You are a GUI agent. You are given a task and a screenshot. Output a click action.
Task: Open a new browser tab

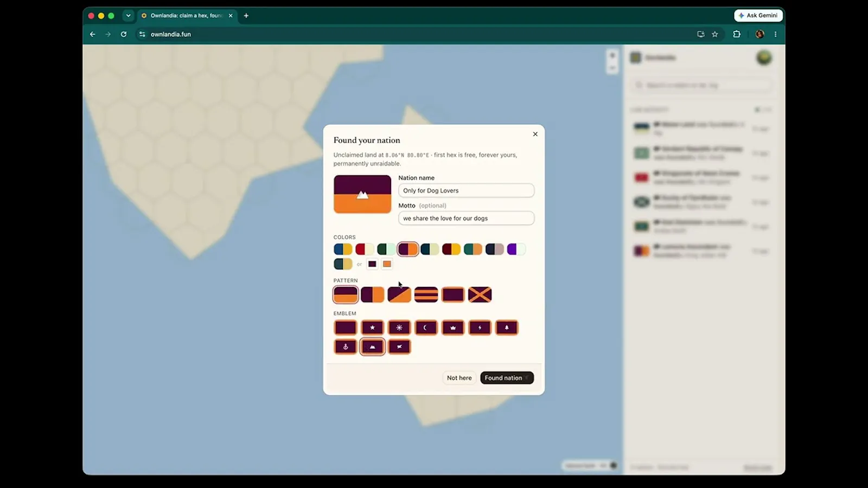coord(246,16)
